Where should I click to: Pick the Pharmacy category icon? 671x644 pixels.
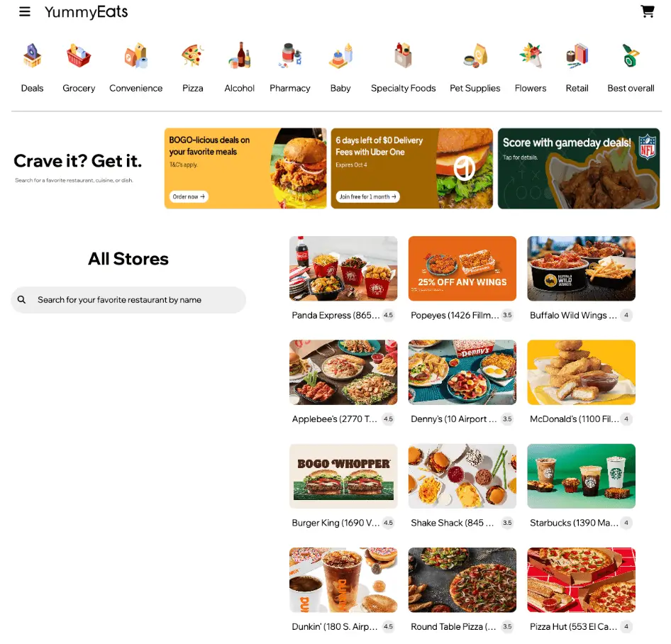click(291, 55)
